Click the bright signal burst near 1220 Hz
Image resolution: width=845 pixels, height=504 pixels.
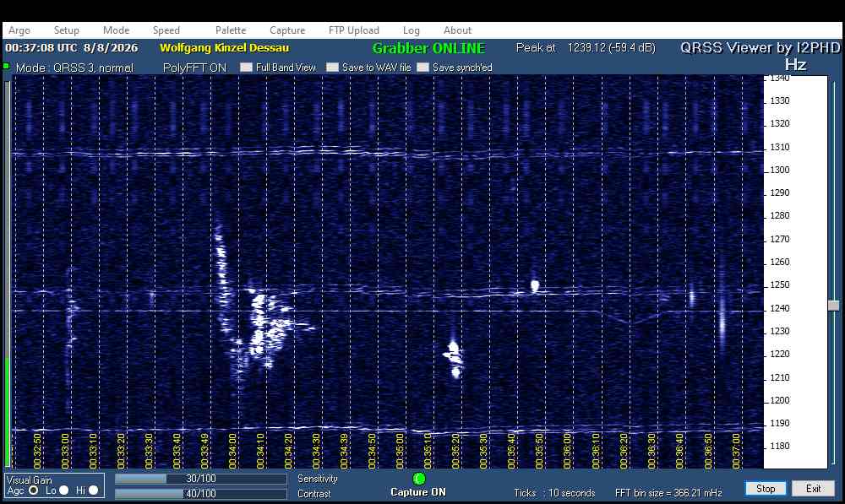pyautogui.click(x=455, y=358)
